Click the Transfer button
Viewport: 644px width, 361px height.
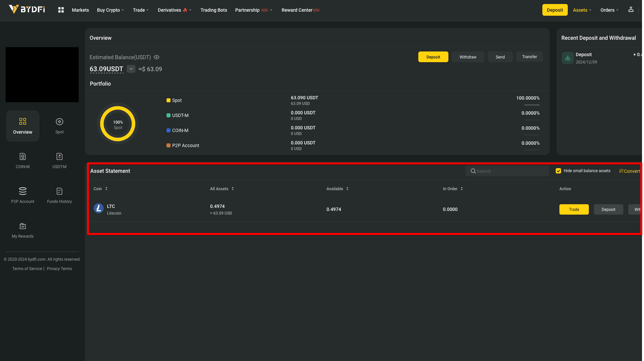pyautogui.click(x=529, y=57)
